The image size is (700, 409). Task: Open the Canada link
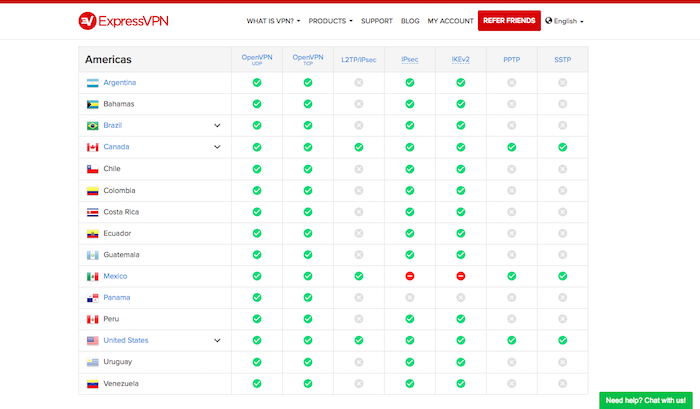click(x=116, y=147)
